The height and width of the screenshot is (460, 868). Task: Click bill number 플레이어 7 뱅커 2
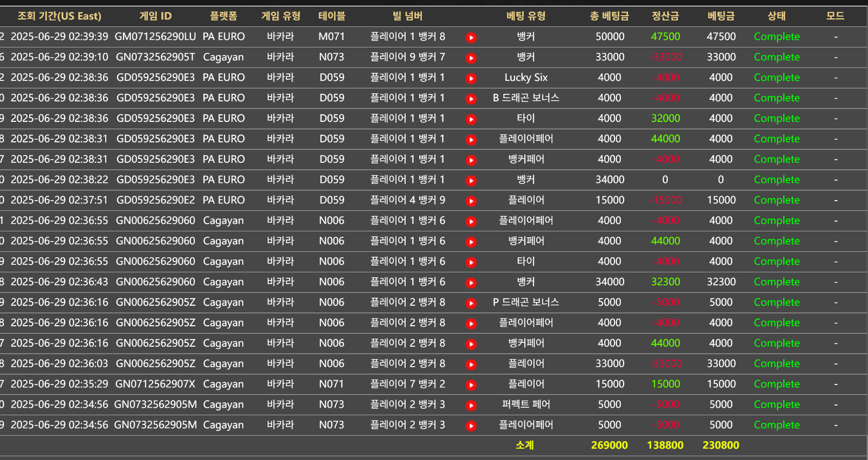[408, 384]
